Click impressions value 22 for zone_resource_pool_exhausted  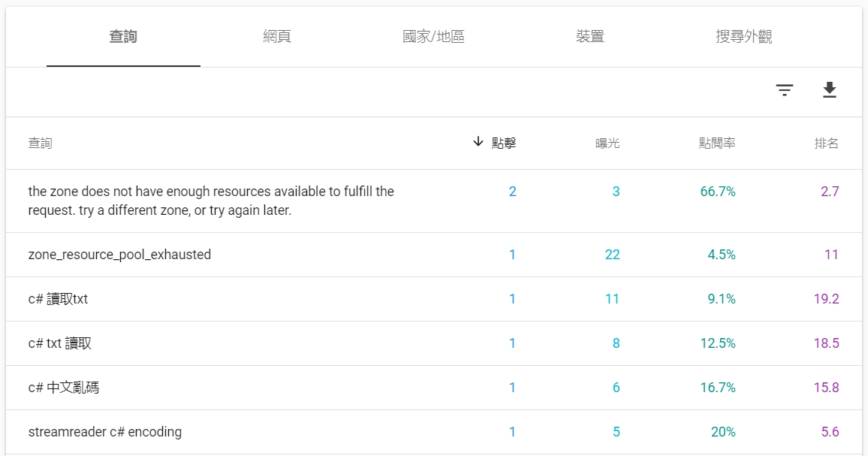pos(612,255)
